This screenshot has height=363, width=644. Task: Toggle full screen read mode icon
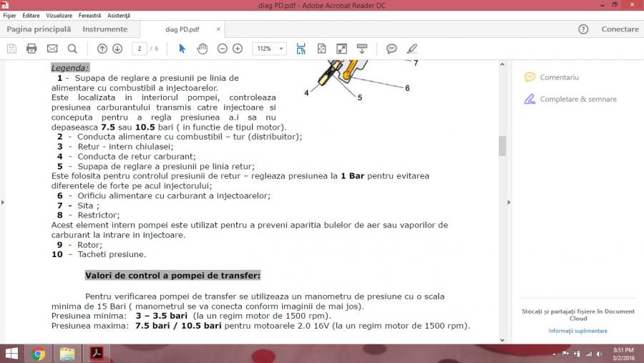click(x=341, y=49)
